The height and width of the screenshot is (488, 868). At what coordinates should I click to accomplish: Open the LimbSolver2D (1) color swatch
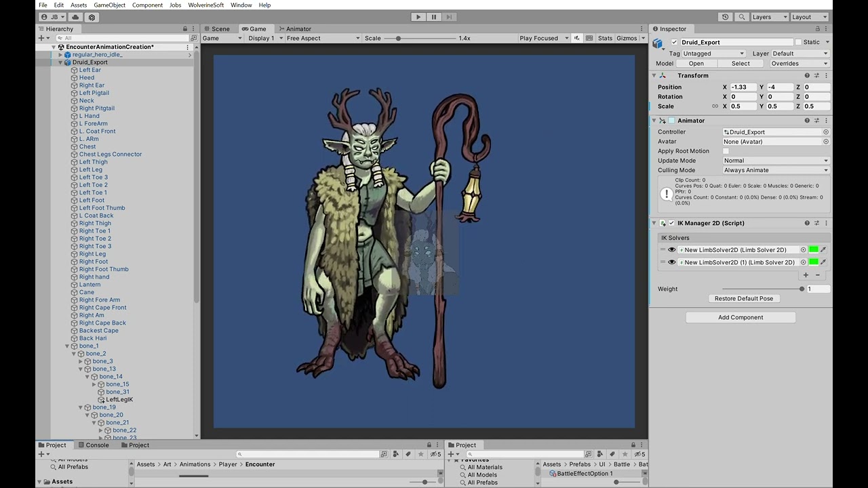coord(813,262)
